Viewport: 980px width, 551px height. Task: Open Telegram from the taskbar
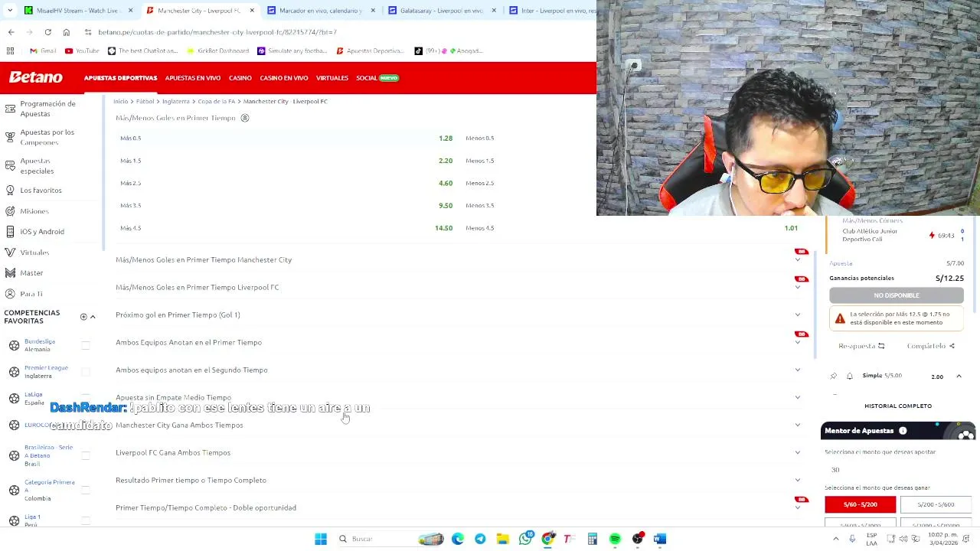point(480,539)
